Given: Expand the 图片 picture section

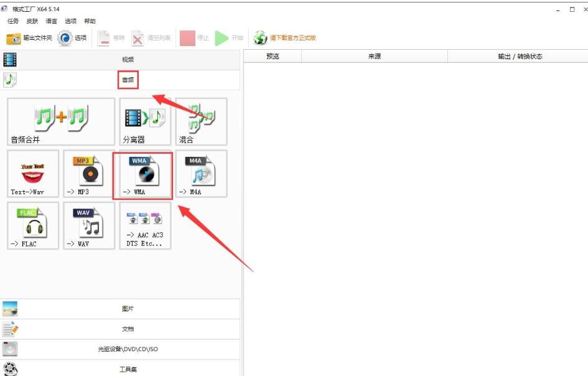Looking at the screenshot, I should 128,308.
